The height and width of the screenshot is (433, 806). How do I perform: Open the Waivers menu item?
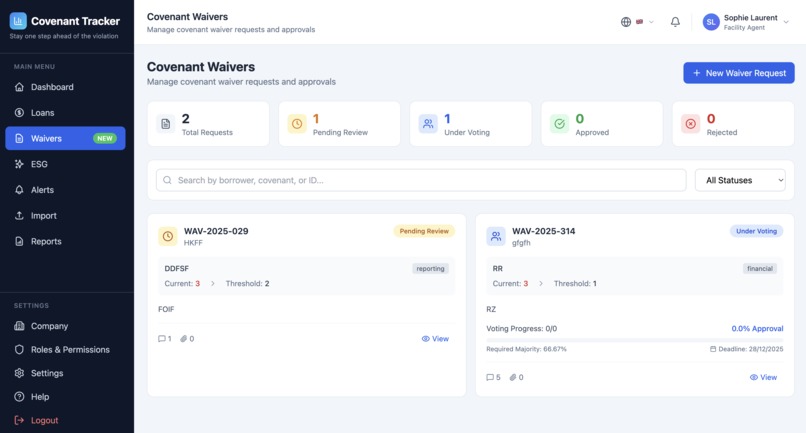tap(65, 138)
